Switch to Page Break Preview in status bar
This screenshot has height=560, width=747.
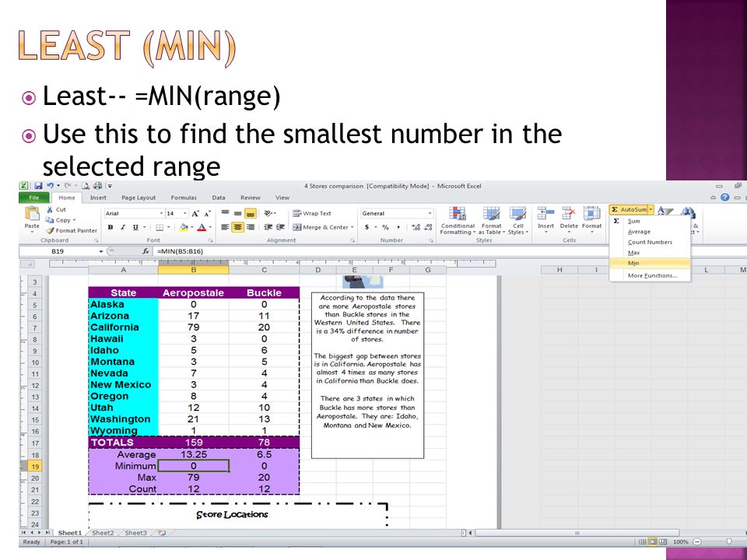pos(663,541)
